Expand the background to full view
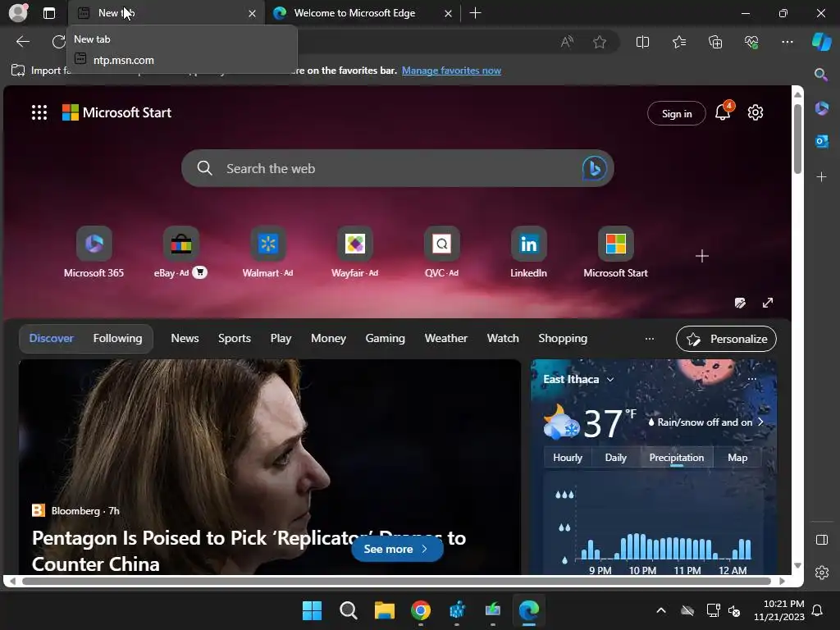The height and width of the screenshot is (630, 840). point(768,303)
